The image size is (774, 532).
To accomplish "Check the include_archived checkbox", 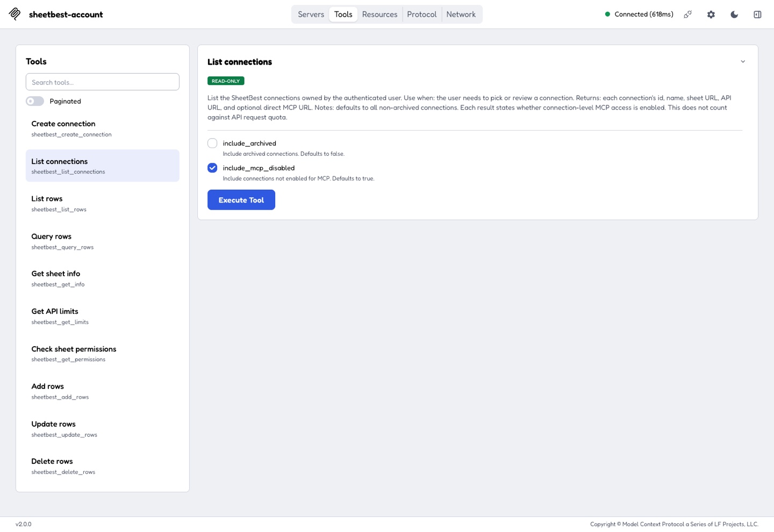I will click(212, 143).
